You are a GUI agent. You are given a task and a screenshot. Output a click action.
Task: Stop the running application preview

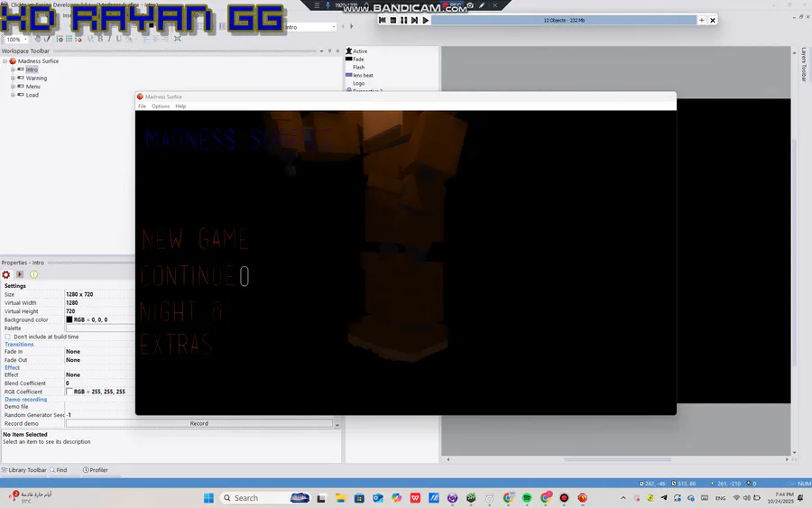tap(393, 20)
